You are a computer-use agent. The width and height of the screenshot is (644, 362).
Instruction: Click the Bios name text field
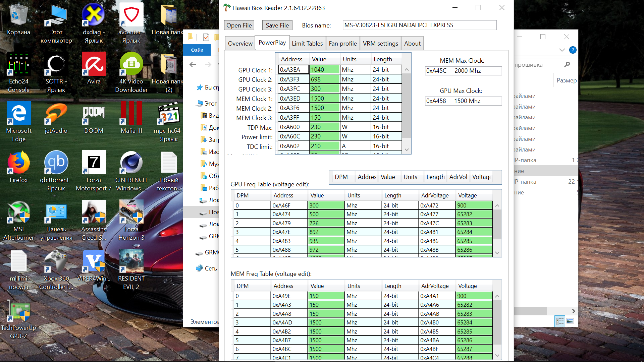[x=419, y=25]
